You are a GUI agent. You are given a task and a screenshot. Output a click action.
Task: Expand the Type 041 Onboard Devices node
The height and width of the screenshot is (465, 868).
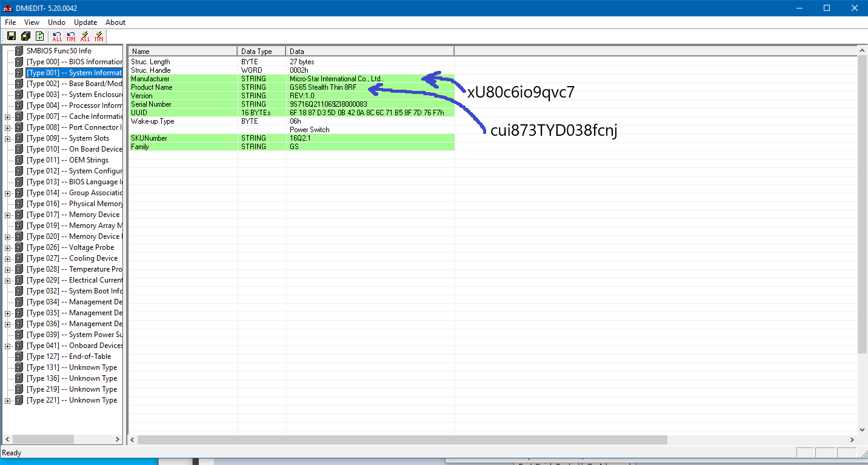click(7, 346)
